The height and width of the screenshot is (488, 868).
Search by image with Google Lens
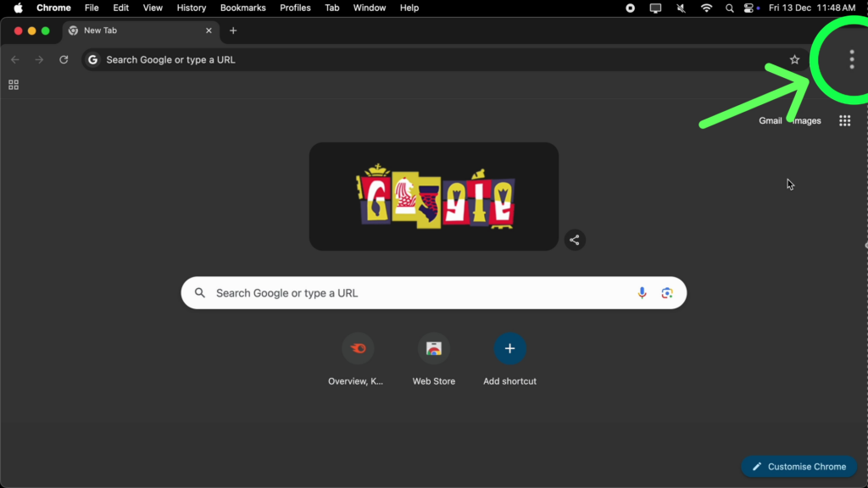667,293
